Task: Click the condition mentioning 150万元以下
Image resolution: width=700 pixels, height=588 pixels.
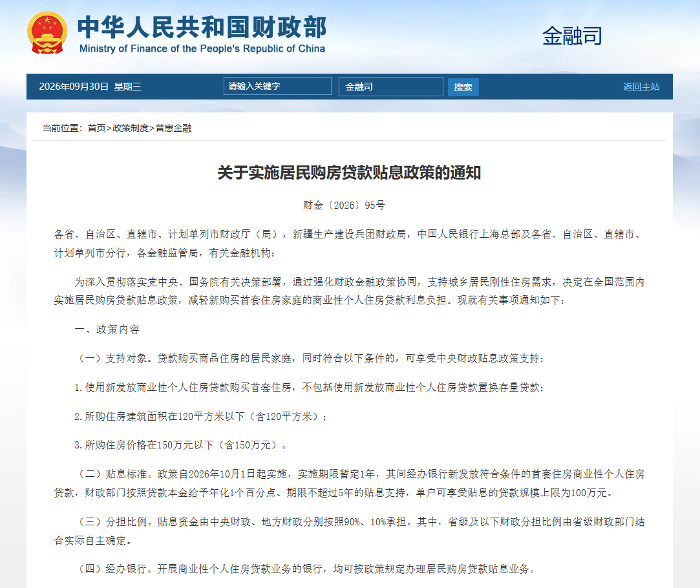Action: point(180,445)
